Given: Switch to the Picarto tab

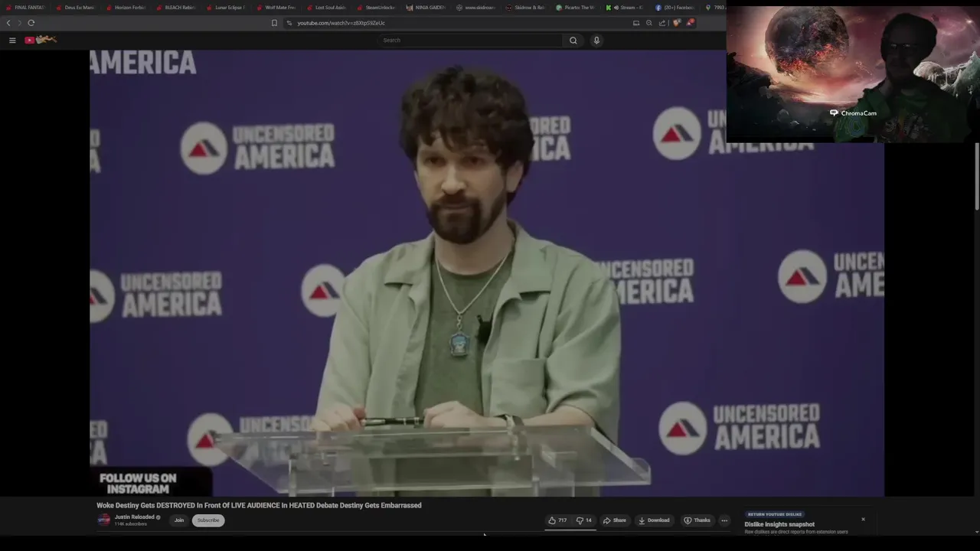Looking at the screenshot, I should 577,8.
